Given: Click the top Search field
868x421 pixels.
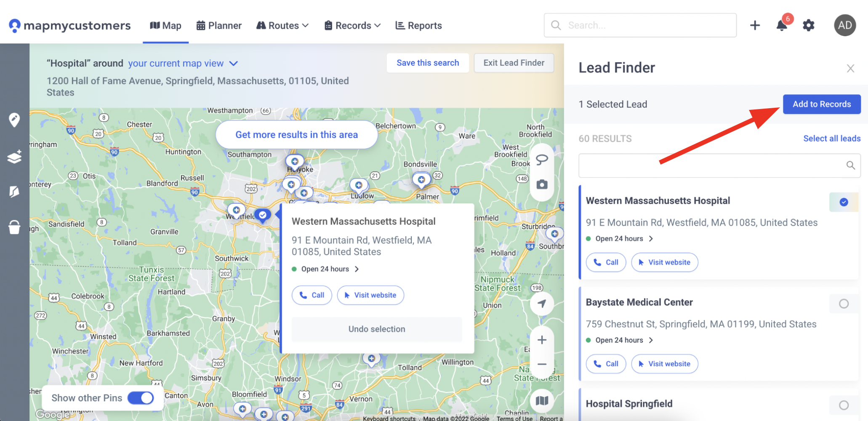Looking at the screenshot, I should pyautogui.click(x=640, y=25).
